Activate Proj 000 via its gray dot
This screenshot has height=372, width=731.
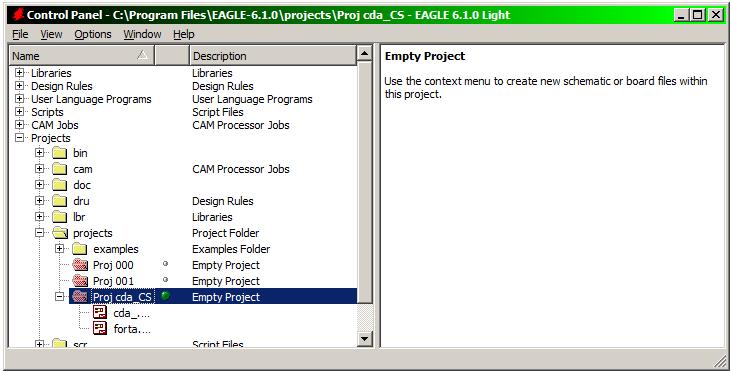point(165,264)
